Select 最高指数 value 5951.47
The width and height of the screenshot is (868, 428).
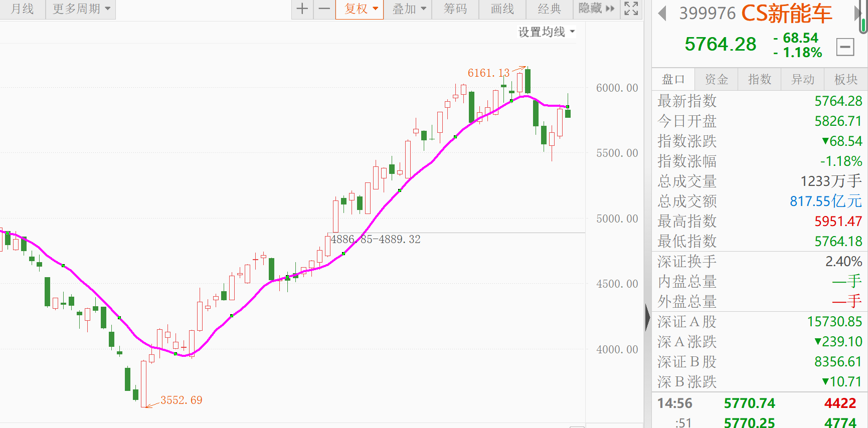(838, 221)
